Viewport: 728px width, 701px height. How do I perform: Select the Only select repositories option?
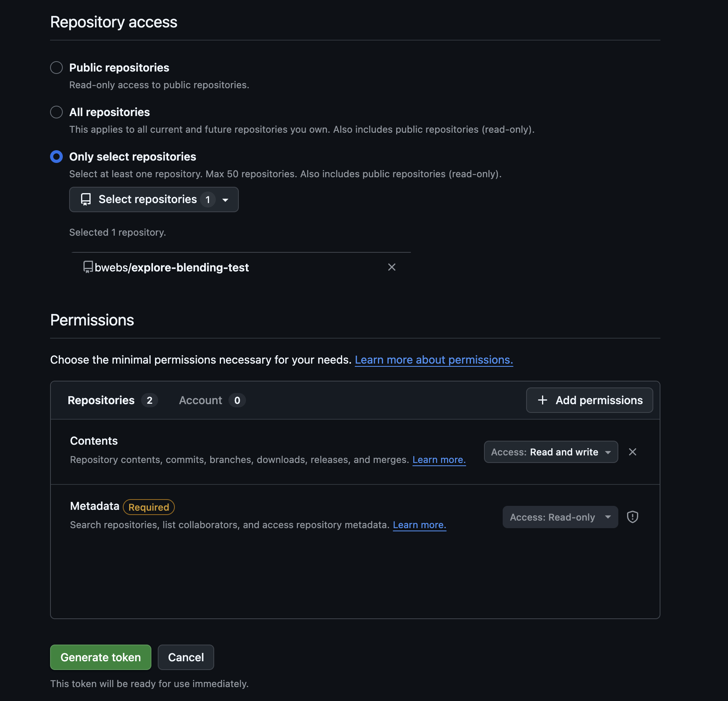[x=56, y=157]
